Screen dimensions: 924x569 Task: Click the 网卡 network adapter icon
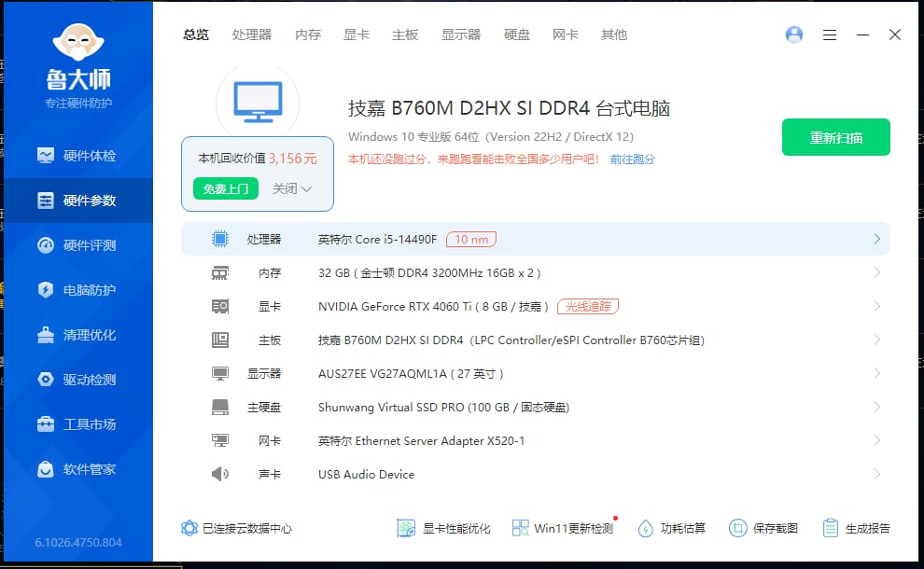pyautogui.click(x=220, y=440)
